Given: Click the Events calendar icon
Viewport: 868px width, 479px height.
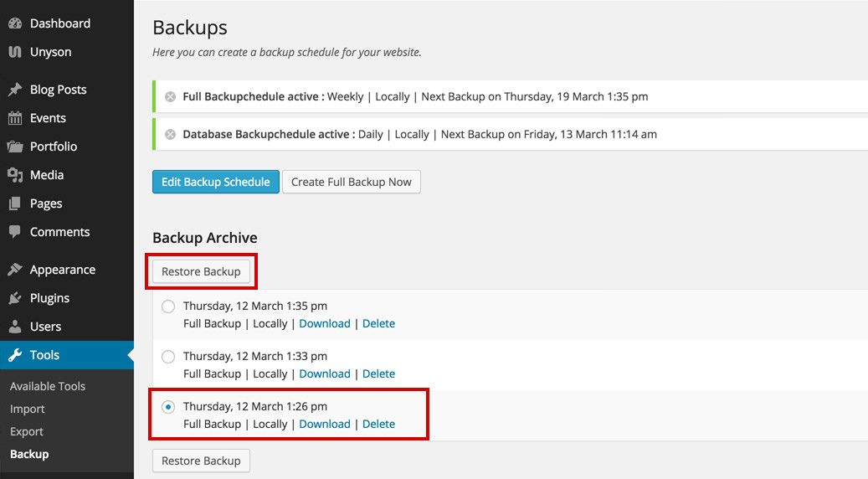Looking at the screenshot, I should (15, 118).
